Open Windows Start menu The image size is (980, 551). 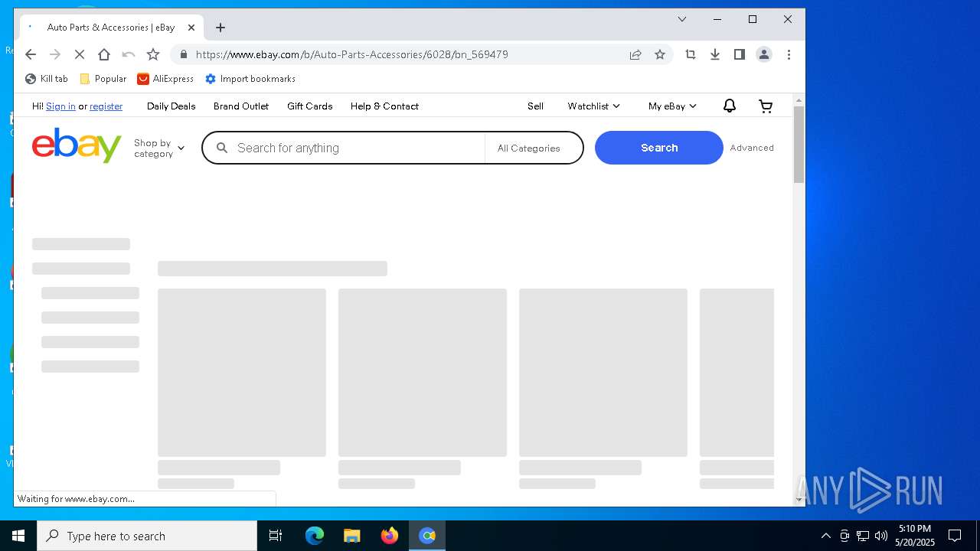pos(18,536)
